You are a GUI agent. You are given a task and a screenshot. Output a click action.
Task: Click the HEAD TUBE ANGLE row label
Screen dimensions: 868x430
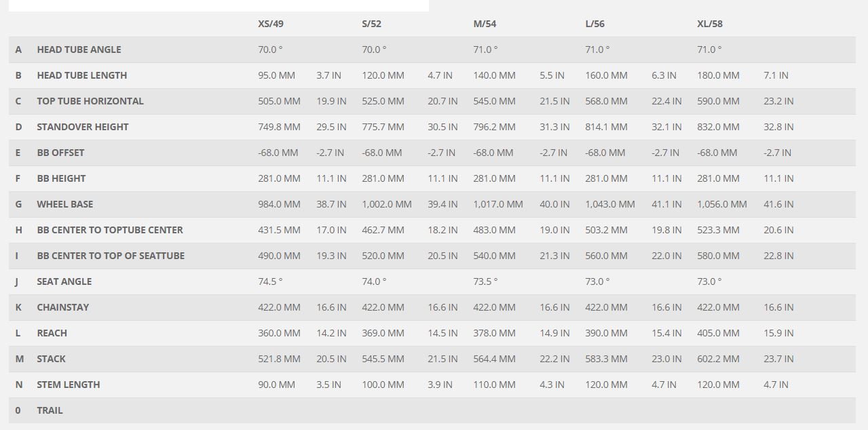click(x=79, y=50)
